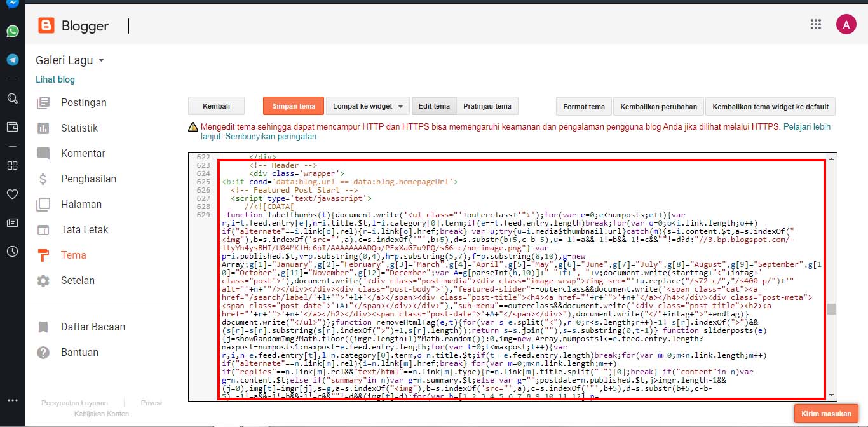
Task: Click the Format tema button
Action: (584, 107)
